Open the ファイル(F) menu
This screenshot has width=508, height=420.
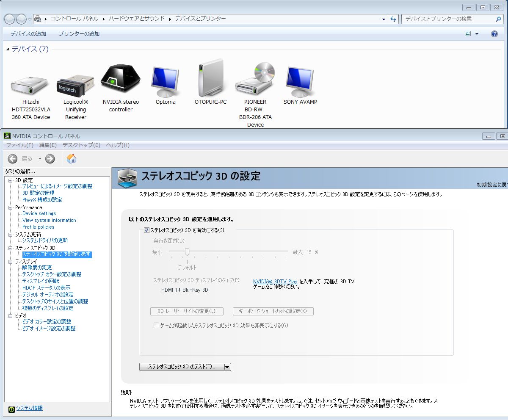tap(19, 145)
